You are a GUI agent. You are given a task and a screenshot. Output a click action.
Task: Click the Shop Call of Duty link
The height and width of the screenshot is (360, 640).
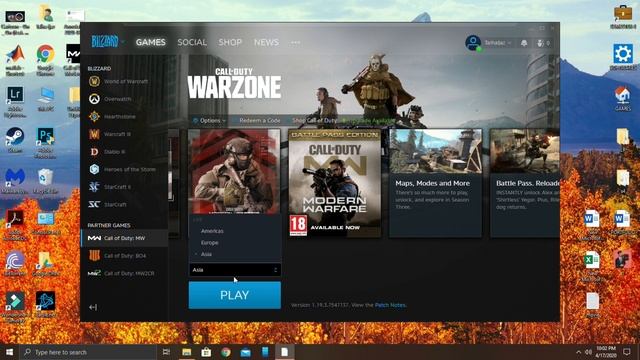pos(314,120)
